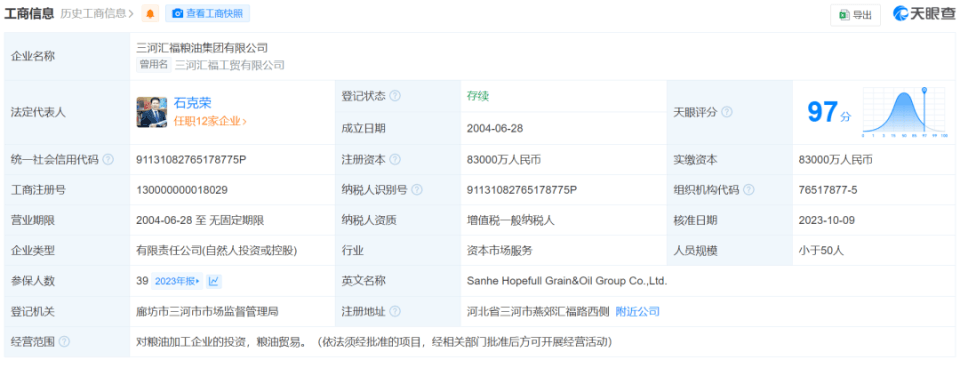Click taxpayer qualification 增值税一般纳税人

(511, 220)
